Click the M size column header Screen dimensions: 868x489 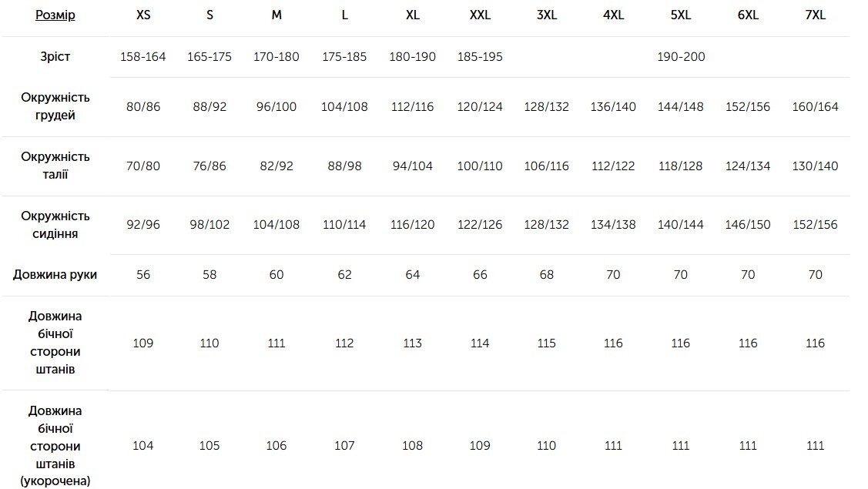click(276, 15)
